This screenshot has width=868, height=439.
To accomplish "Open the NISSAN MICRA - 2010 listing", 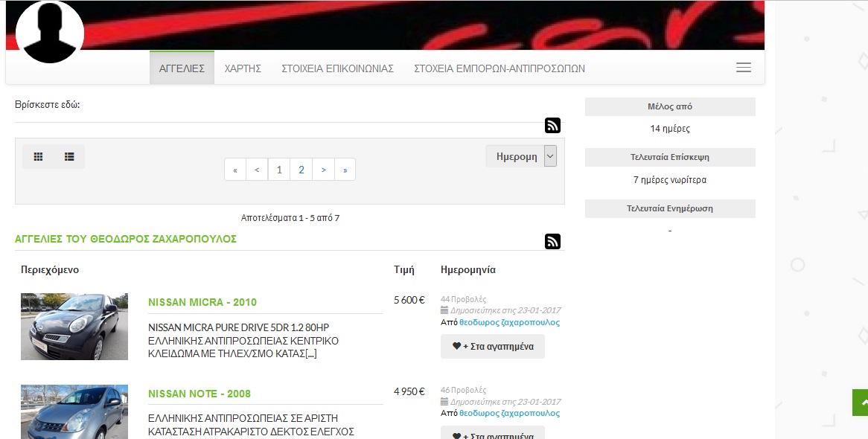I will pyautogui.click(x=202, y=302).
